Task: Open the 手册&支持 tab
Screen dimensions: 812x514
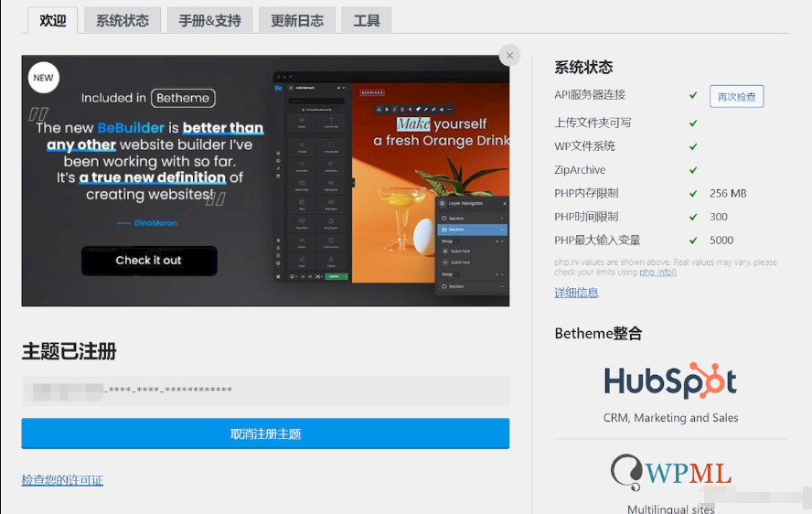Action: [x=209, y=21]
